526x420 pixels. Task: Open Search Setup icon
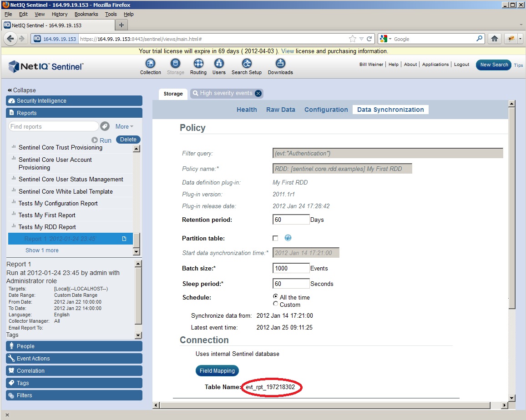[x=246, y=64]
